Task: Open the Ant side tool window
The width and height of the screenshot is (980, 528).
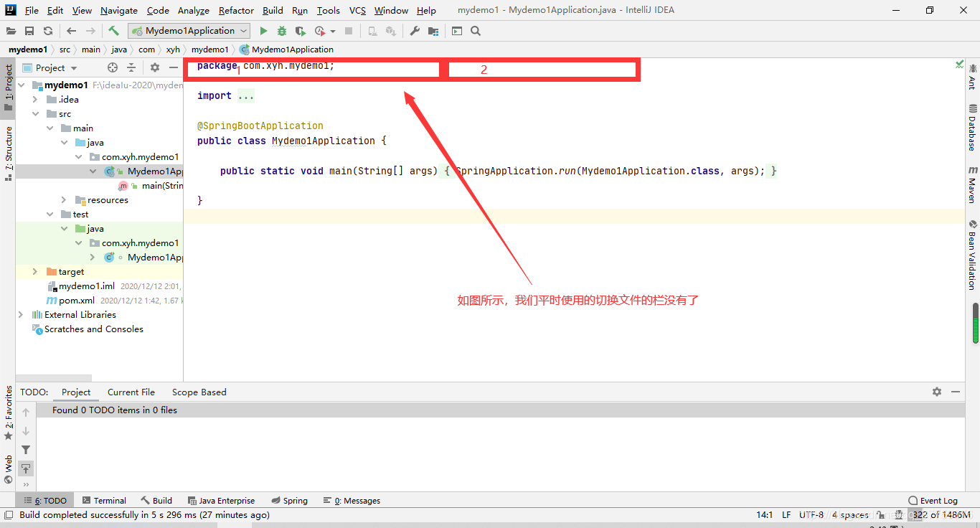Action: point(973,76)
